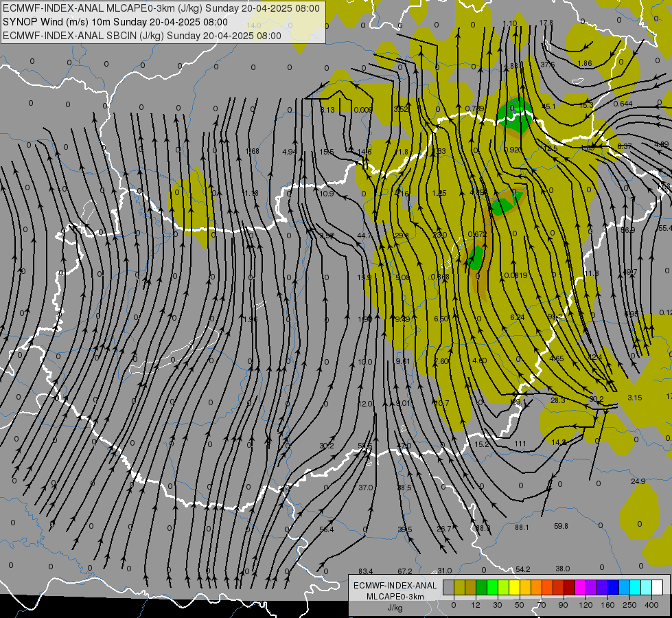
Task: Click the map value 44.7
Action: [364, 236]
